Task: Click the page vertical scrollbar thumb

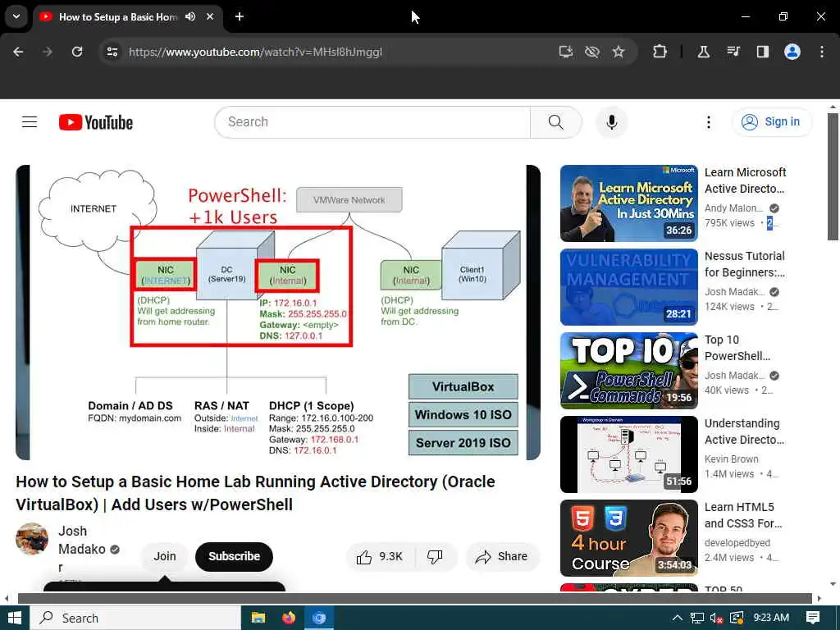Action: (833, 177)
